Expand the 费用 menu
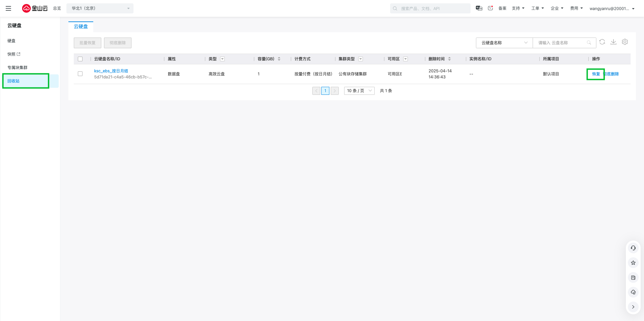The image size is (644, 321). (577, 8)
